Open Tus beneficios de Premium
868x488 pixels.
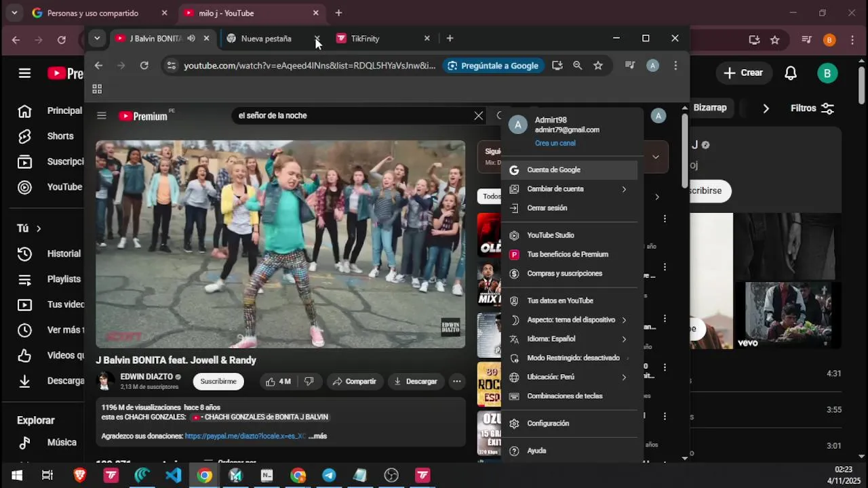(570, 254)
